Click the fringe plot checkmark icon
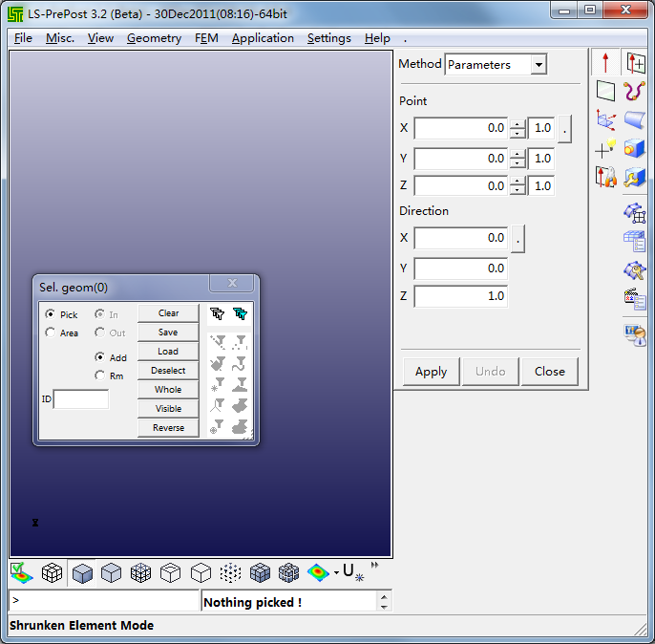The width and height of the screenshot is (655, 644). [22, 572]
